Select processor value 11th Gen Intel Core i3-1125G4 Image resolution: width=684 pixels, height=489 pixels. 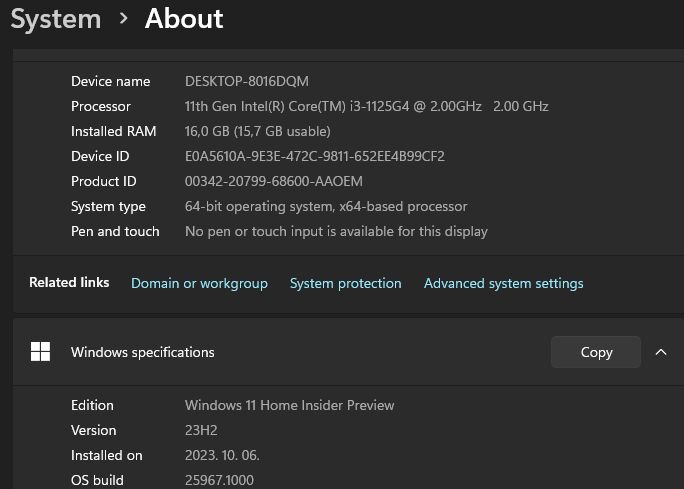pyautogui.click(x=366, y=106)
